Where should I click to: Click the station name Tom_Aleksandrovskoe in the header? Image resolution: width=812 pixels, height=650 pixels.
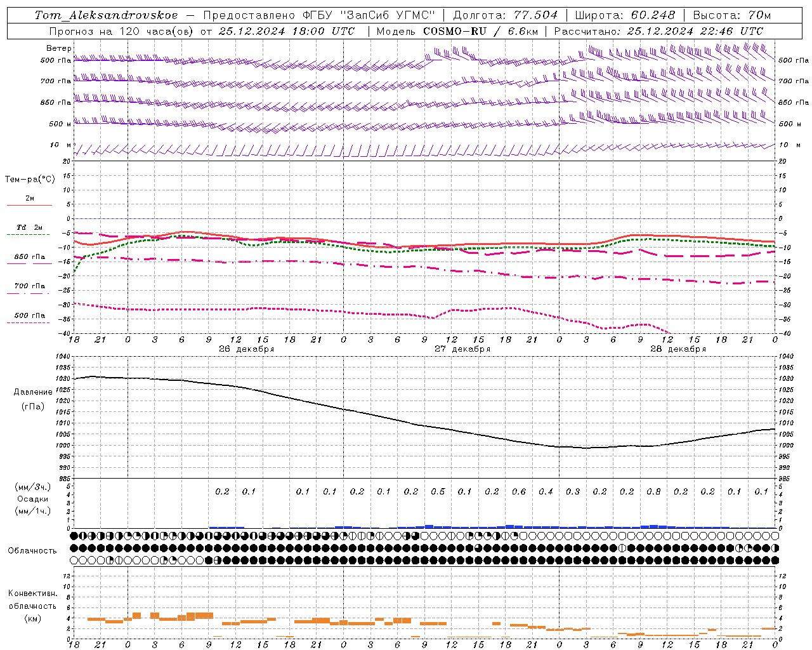[x=106, y=15]
